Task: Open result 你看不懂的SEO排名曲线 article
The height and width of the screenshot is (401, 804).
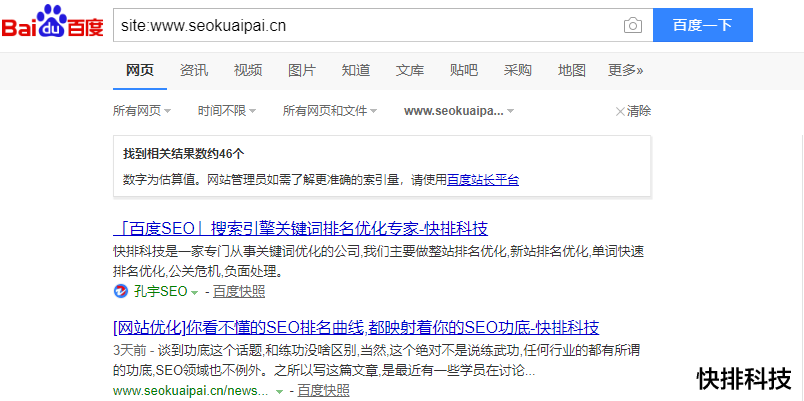Action: coord(356,327)
